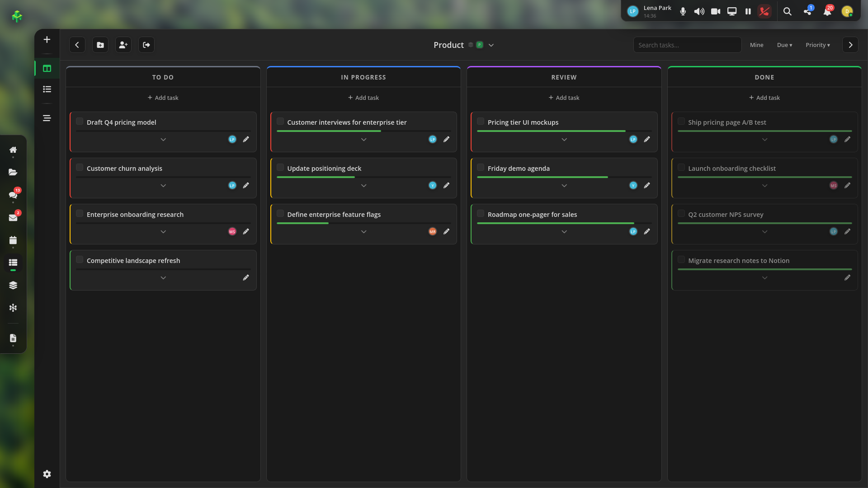Share screen with the monitor icon

click(732, 11)
